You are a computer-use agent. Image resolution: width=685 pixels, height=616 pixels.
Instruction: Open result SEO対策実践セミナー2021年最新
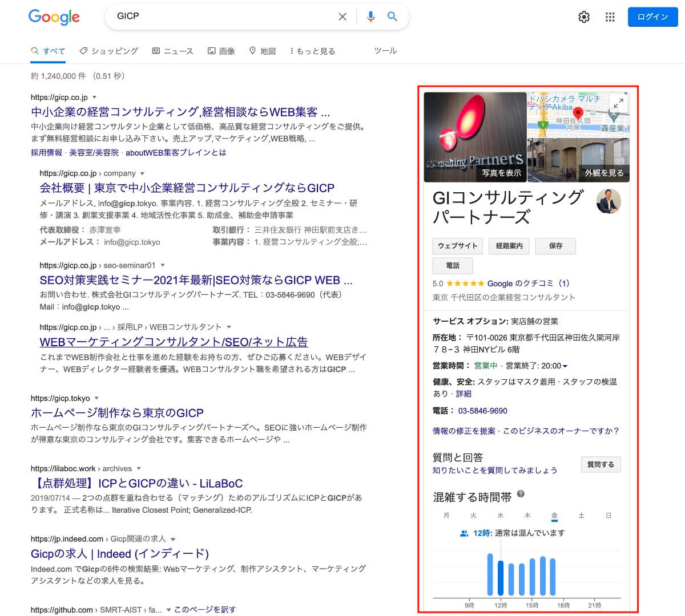(x=196, y=280)
